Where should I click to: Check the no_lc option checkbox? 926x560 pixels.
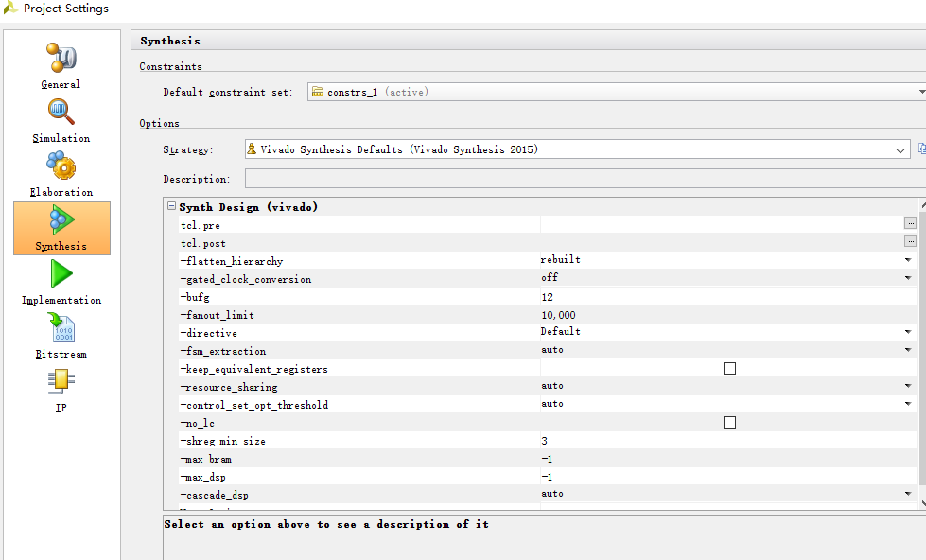coord(728,422)
